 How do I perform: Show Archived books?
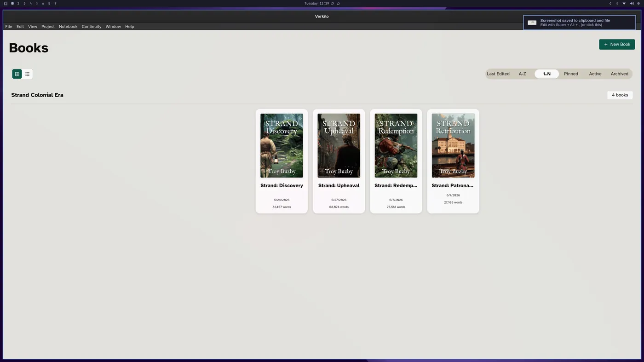point(620,74)
